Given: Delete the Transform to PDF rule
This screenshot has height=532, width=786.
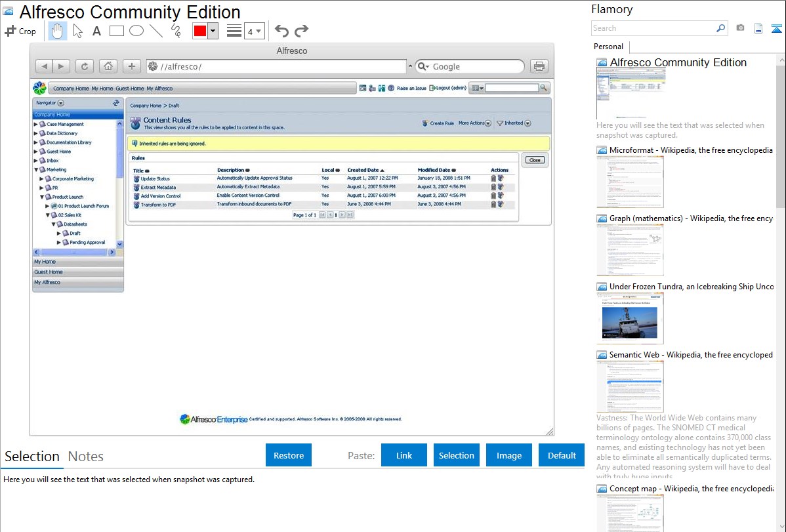Looking at the screenshot, I should point(493,204).
